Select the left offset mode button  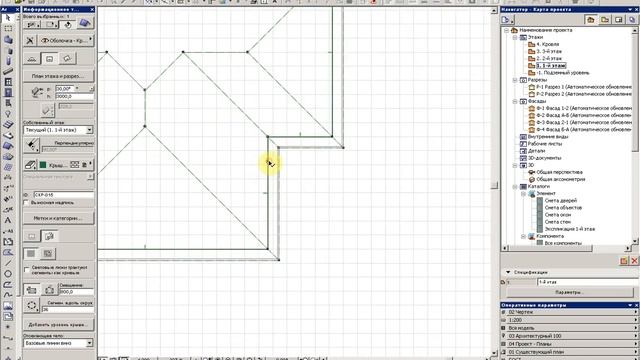[x=31, y=290]
